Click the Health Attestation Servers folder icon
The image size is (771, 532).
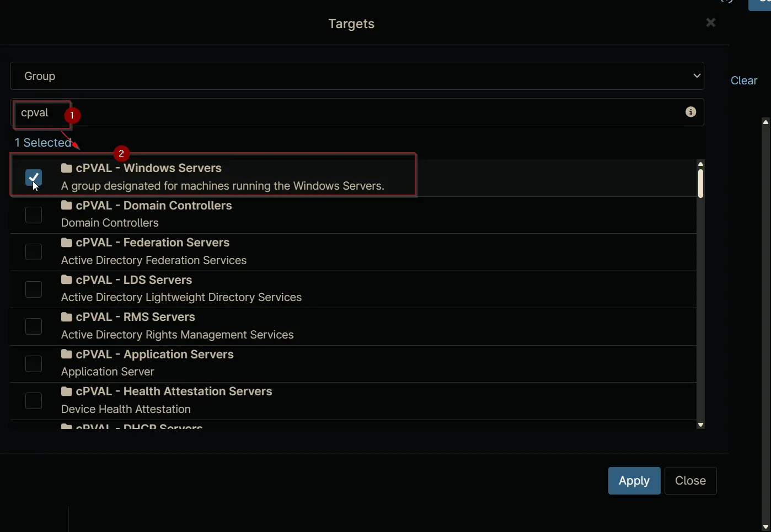[x=67, y=391]
